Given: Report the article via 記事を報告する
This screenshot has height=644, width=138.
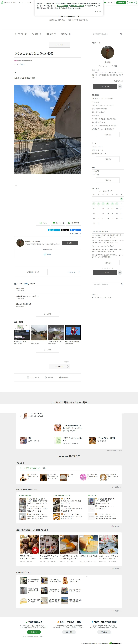Looking at the screenshot, I should (75, 234).
